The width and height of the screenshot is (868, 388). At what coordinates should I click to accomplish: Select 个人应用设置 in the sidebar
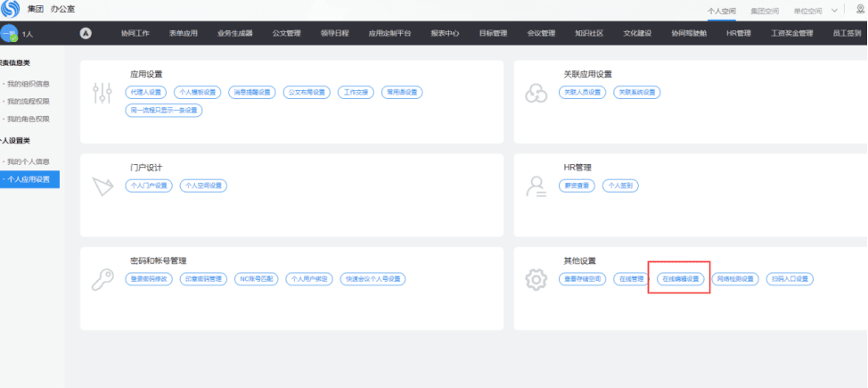29,179
